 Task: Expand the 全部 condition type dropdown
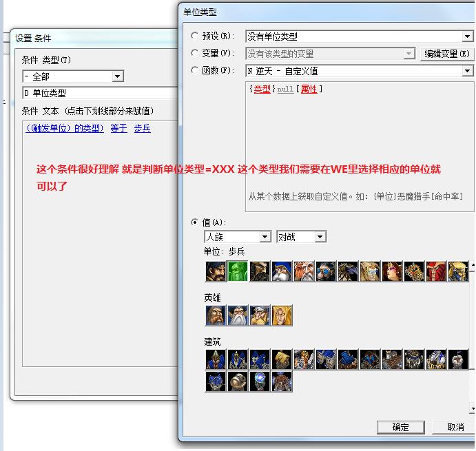pyautogui.click(x=118, y=76)
